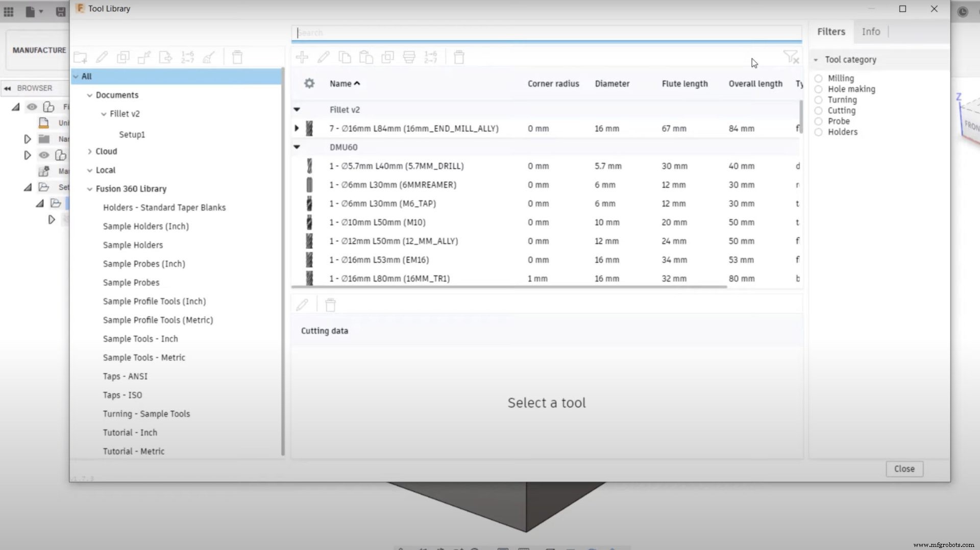Collapse the DMU60 tool group
980x550 pixels.
tap(297, 147)
